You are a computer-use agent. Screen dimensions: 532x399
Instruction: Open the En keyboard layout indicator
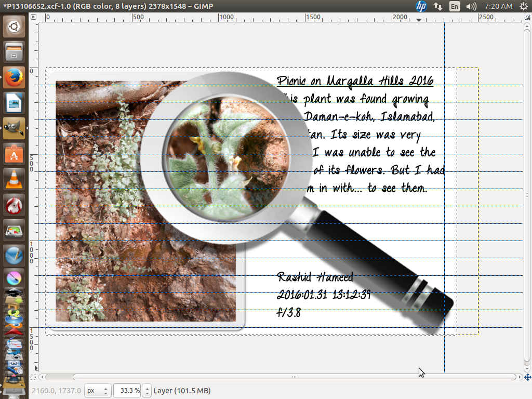[454, 6]
